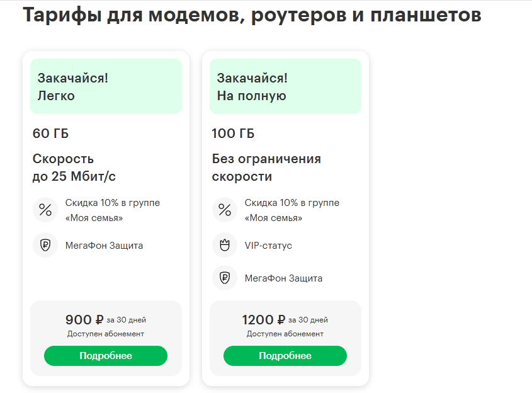Click the 900 ₽ за 30 дней price

click(x=106, y=320)
